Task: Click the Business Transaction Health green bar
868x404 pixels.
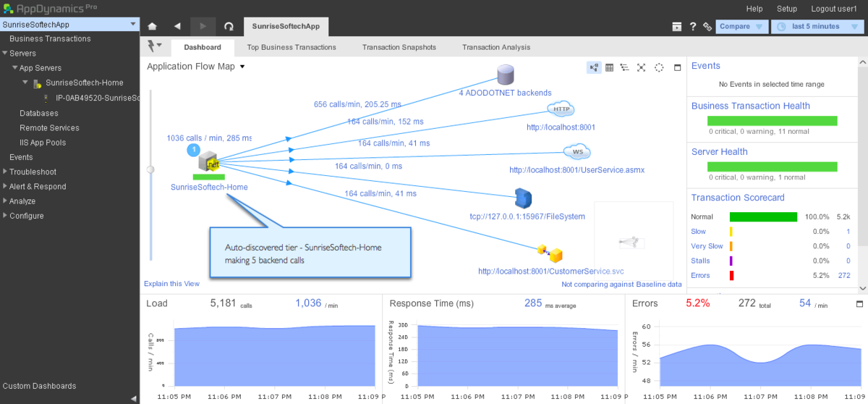Action: click(x=772, y=121)
